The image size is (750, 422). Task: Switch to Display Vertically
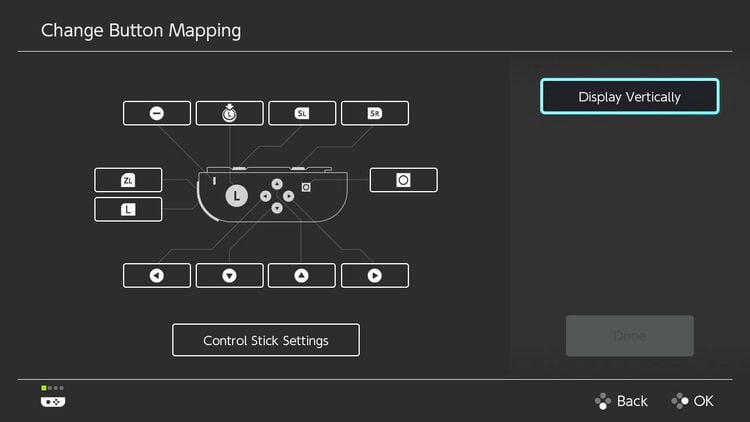pyautogui.click(x=629, y=97)
